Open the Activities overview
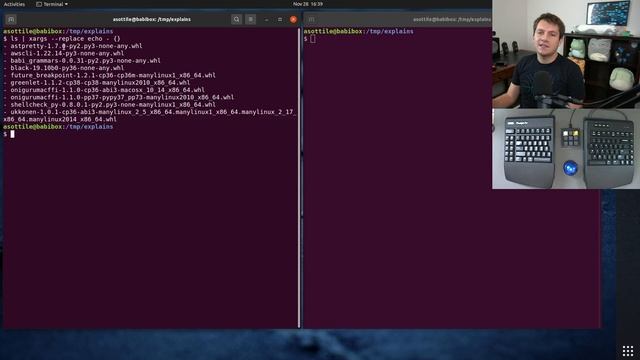Screen dimensions: 640x360 pos(14,4)
